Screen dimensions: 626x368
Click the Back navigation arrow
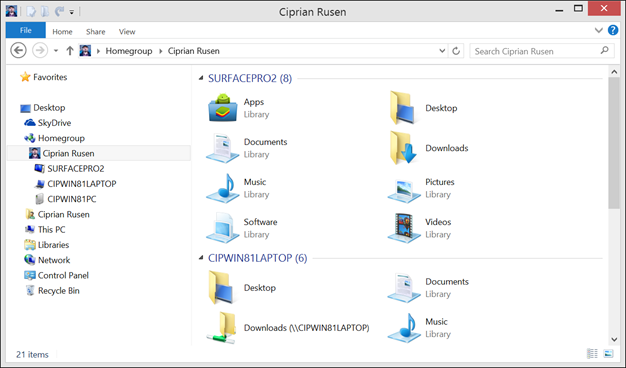[x=18, y=51]
